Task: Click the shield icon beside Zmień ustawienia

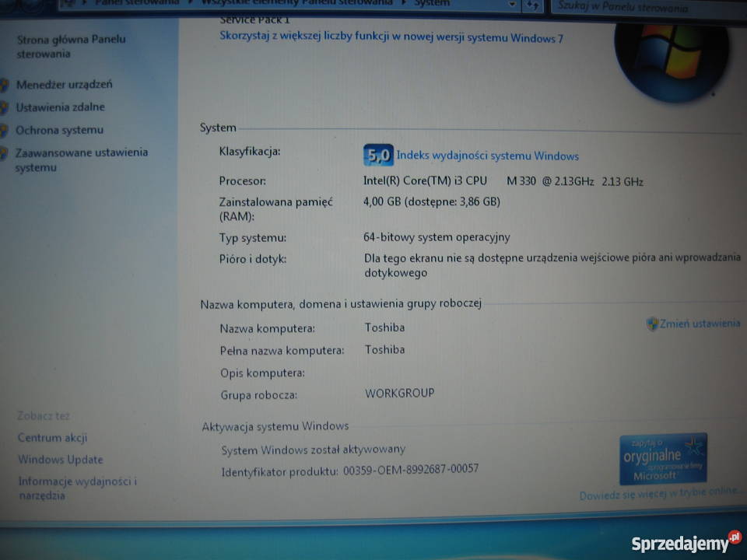Action: coord(652,322)
